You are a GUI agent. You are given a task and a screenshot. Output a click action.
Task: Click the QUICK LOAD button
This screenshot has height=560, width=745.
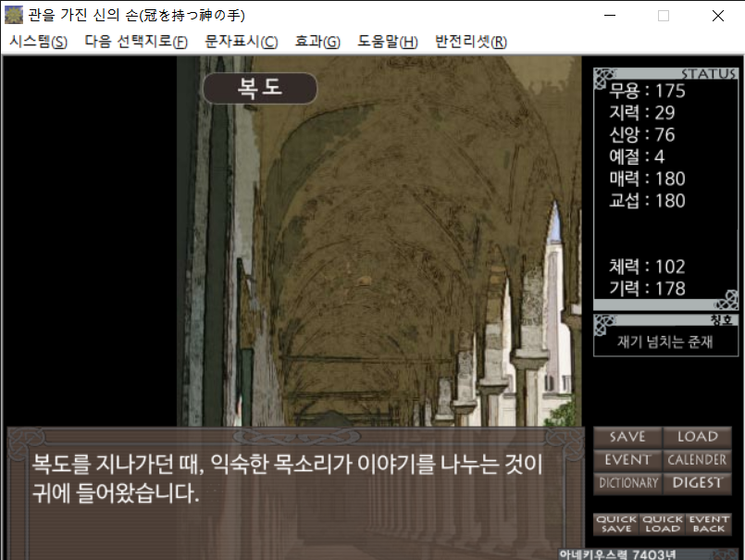tap(663, 524)
